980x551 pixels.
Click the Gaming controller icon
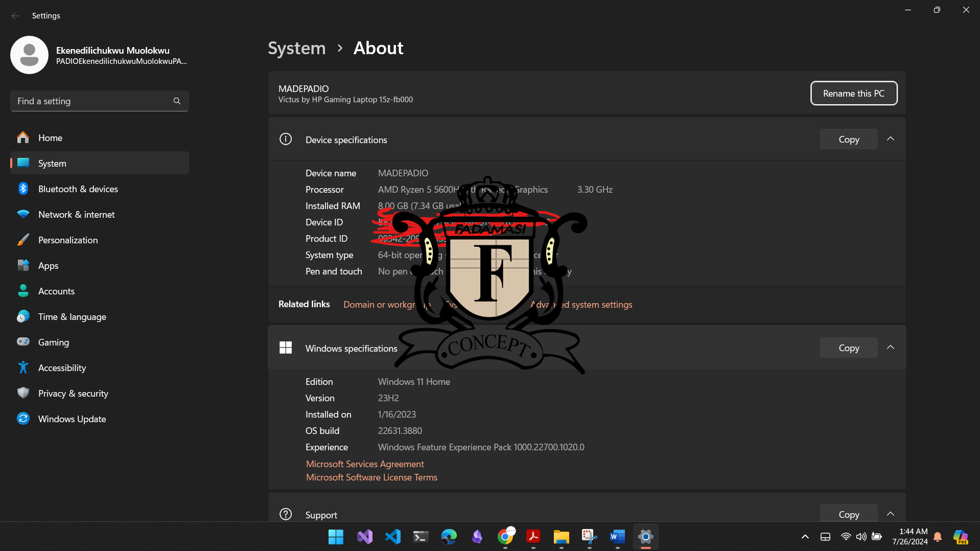click(x=23, y=342)
